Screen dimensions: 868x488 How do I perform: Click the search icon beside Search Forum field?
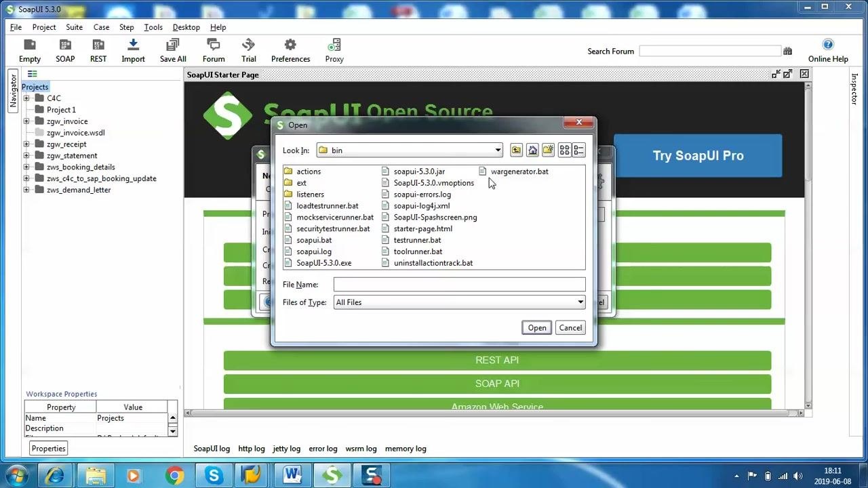coord(787,51)
